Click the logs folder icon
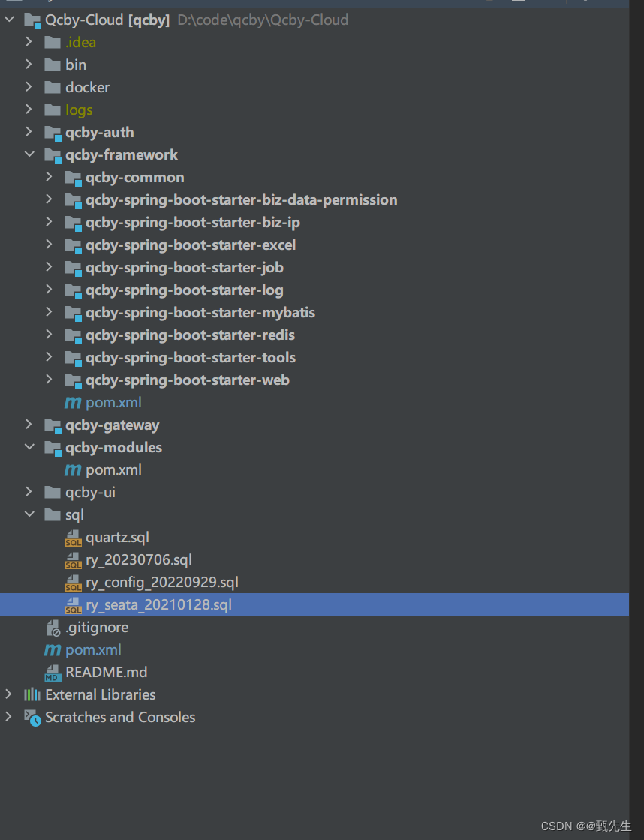The height and width of the screenshot is (840, 644). pyautogui.click(x=53, y=109)
